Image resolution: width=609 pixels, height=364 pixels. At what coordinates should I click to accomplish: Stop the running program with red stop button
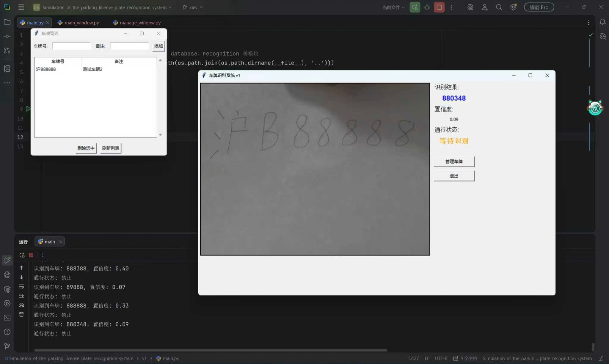click(x=439, y=7)
